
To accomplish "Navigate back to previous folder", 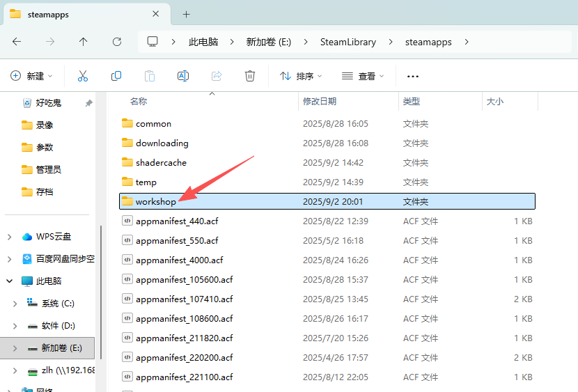I will (x=17, y=42).
